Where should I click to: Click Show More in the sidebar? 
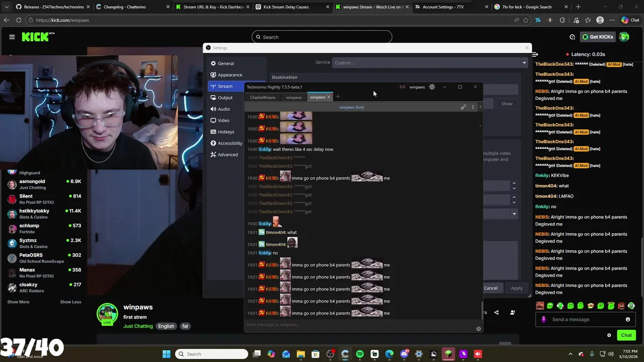[18, 302]
